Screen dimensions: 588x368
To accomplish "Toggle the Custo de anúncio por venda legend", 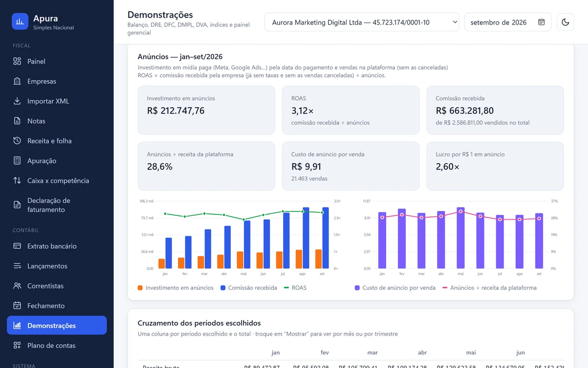I will click(x=395, y=288).
